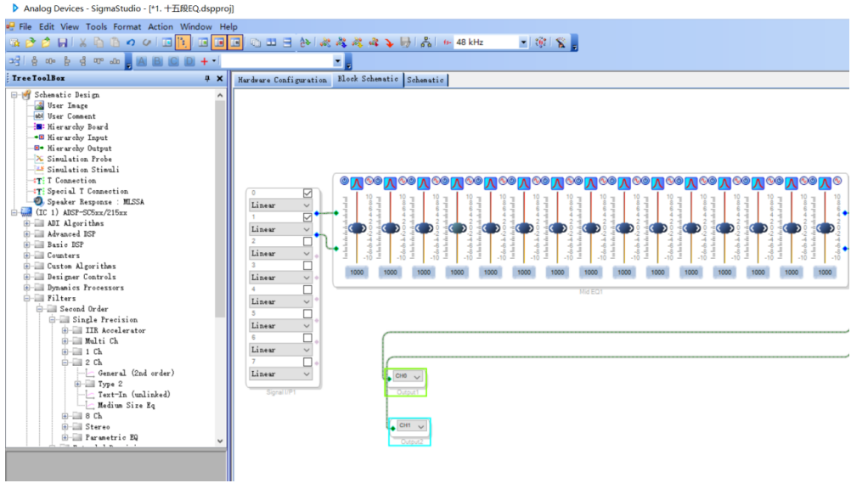Click the TreeToolBox scrollbar up arrow
868x500 pixels.
pos(220,95)
